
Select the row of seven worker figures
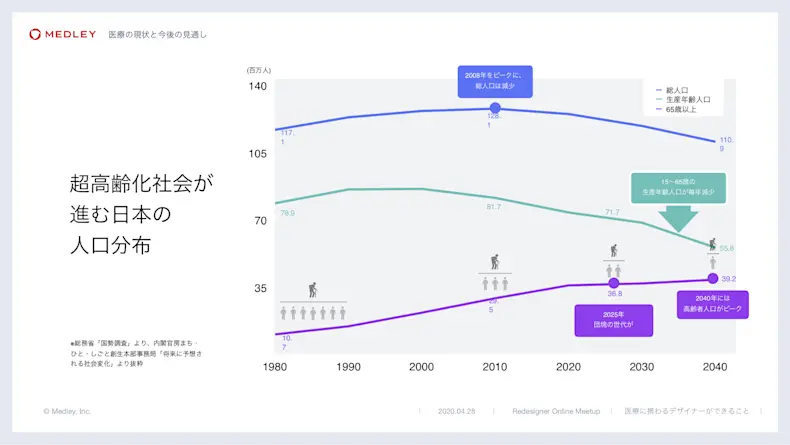tap(313, 313)
